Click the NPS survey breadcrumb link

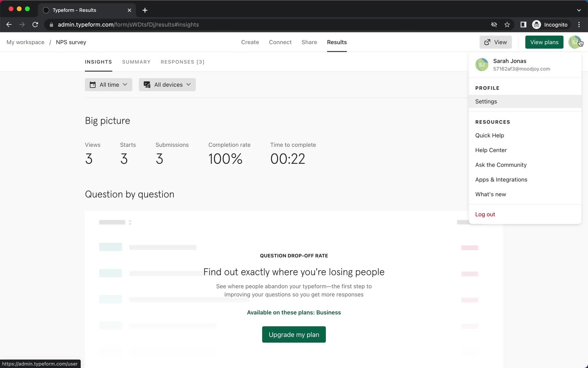click(x=71, y=42)
